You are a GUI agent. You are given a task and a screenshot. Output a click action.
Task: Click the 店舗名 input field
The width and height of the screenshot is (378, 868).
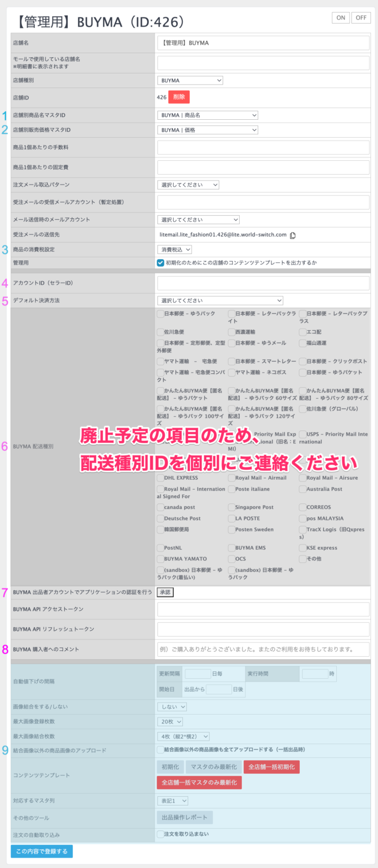(x=263, y=43)
